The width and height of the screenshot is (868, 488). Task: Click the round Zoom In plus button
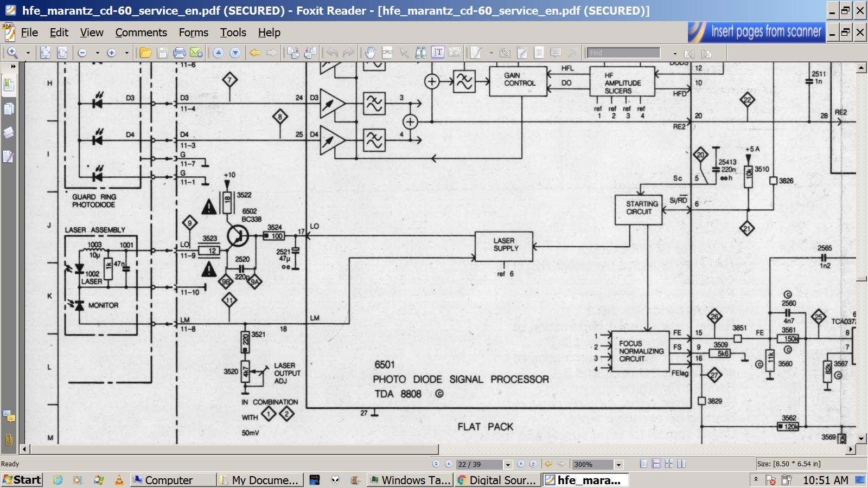pyautogui.click(x=112, y=53)
